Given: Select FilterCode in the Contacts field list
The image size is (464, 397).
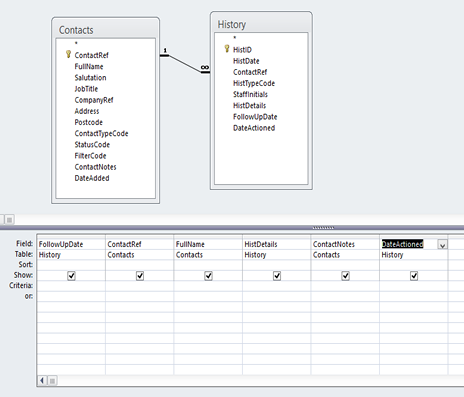Looking at the screenshot, I should (90, 156).
